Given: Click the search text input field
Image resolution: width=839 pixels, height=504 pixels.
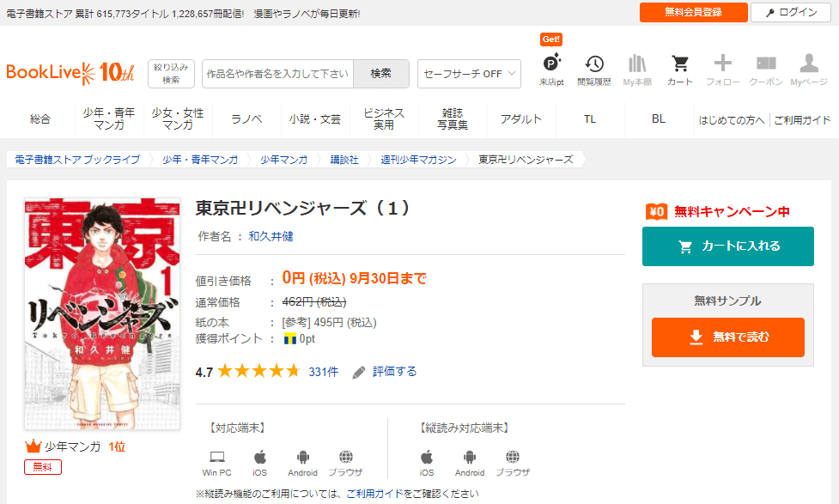Looking at the screenshot, I should tap(277, 74).
